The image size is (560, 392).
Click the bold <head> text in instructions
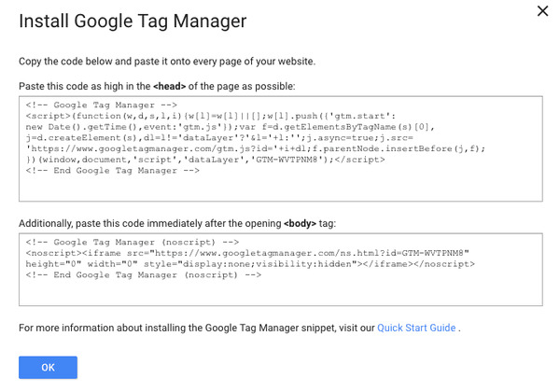click(169, 86)
